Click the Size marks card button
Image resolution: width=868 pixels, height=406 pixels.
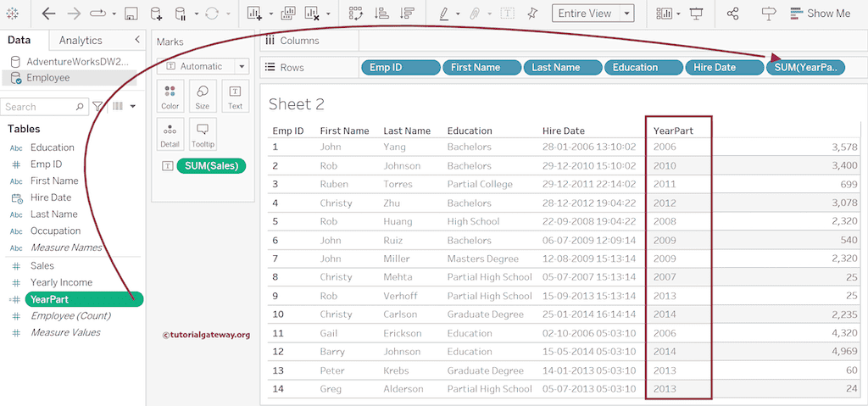(x=203, y=97)
